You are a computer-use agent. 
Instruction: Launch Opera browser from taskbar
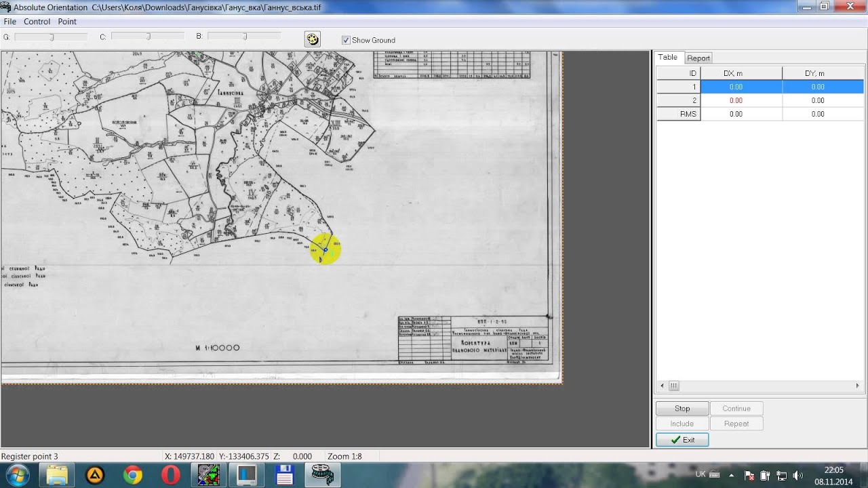pos(171,476)
